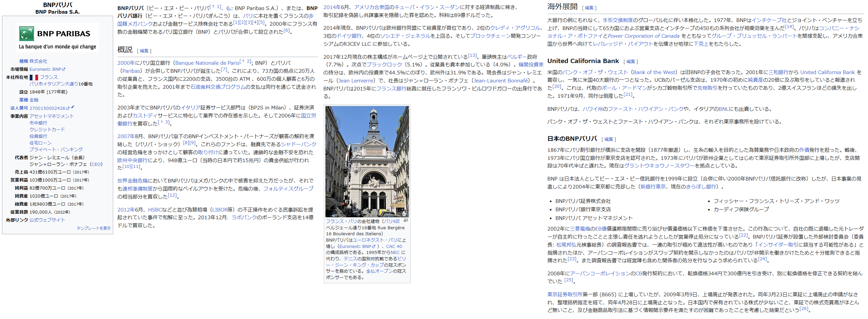The height and width of the screenshot is (319, 868).
Task: Open the 金融 industry link
Action: [34, 100]
